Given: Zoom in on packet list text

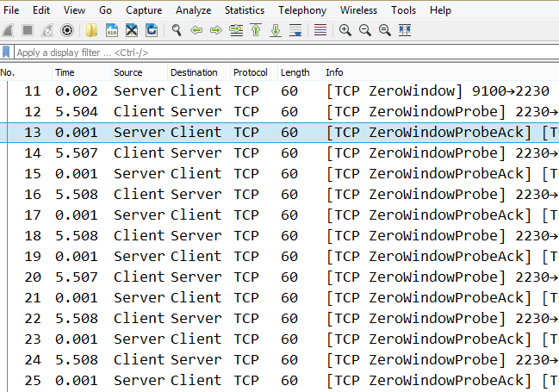Looking at the screenshot, I should pos(345,31).
